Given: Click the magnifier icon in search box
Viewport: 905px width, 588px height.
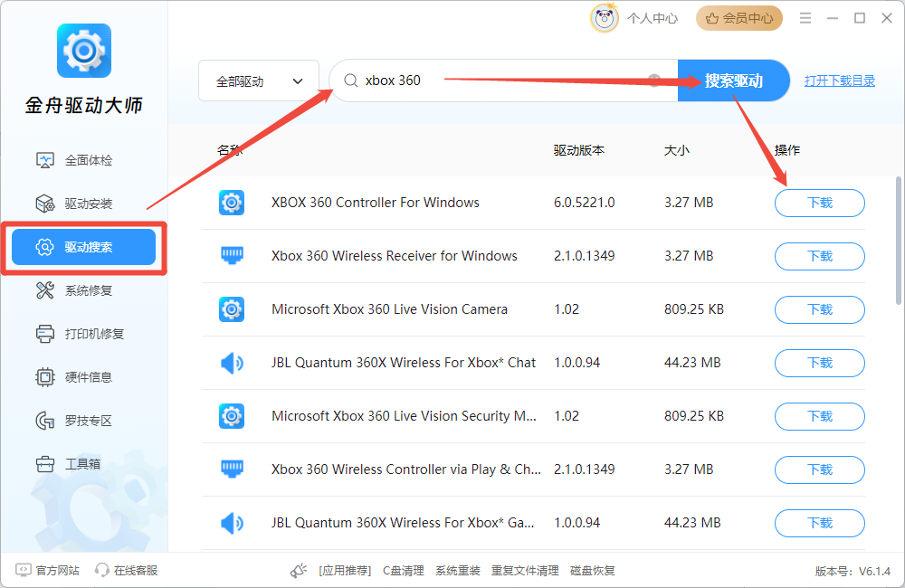Looking at the screenshot, I should (350, 81).
